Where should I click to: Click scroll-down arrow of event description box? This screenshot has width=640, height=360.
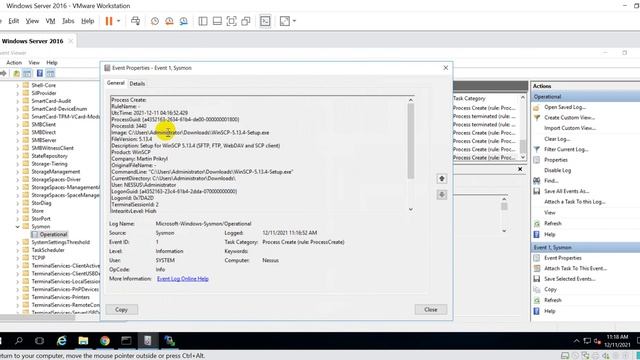click(411, 209)
